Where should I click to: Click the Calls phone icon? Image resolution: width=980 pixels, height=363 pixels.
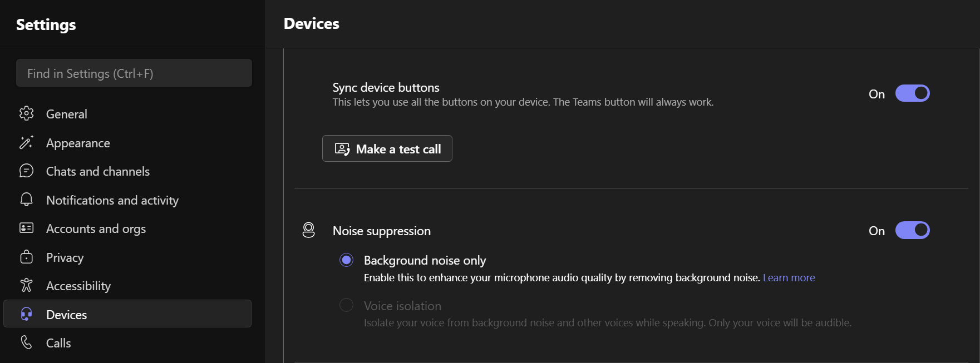(26, 342)
